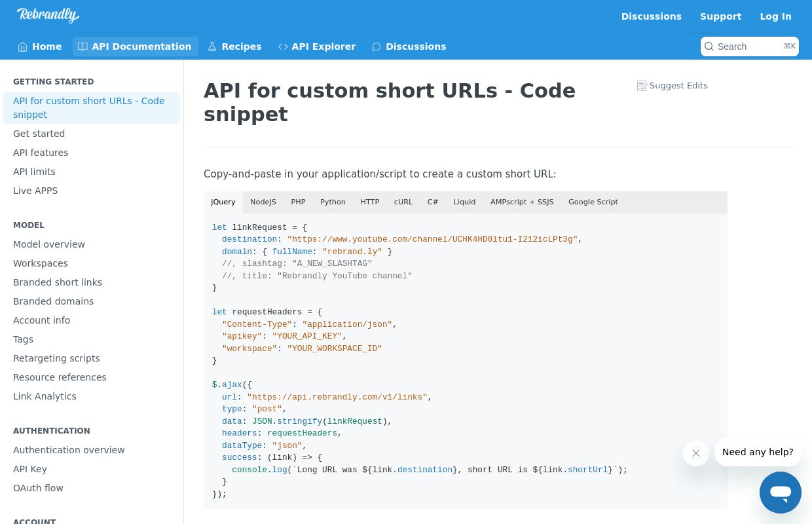Click the Support link
This screenshot has height=524, width=812.
coord(721,16)
